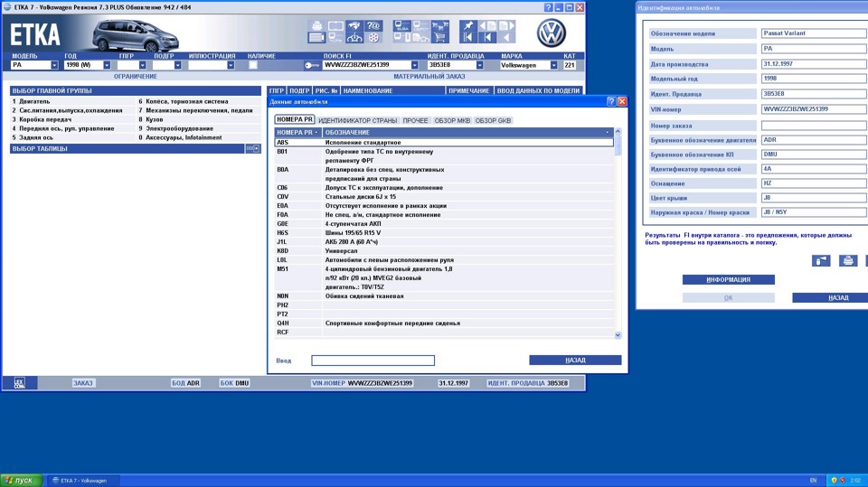The image size is (868, 487).
Task: Open the МАРКА Volkswagen dropdown
Action: coord(553,65)
